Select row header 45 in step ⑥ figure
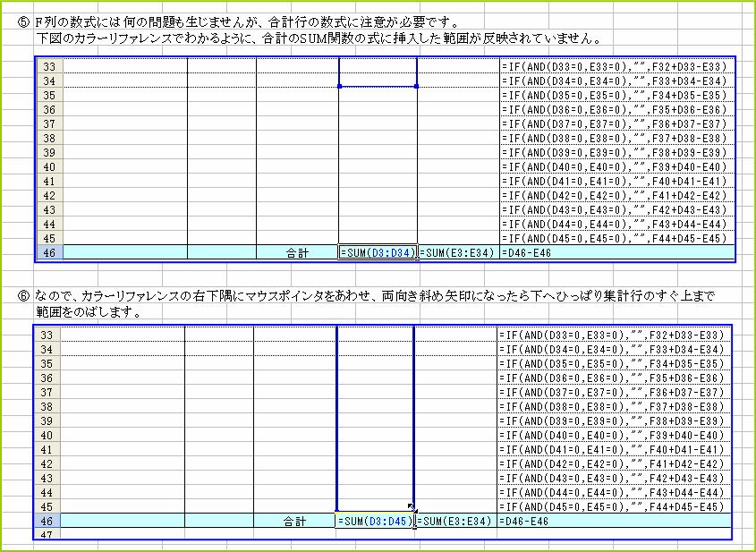This screenshot has height=552, width=756. tap(47, 506)
